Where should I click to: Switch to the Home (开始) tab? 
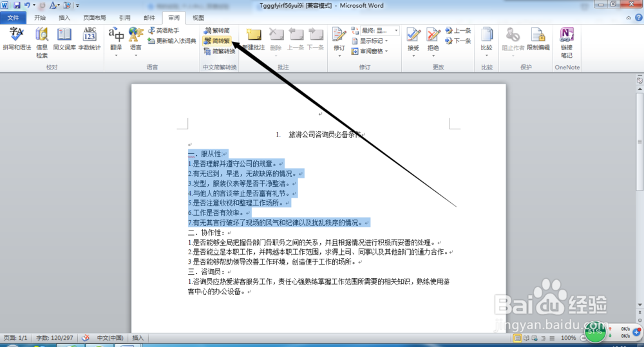40,17
